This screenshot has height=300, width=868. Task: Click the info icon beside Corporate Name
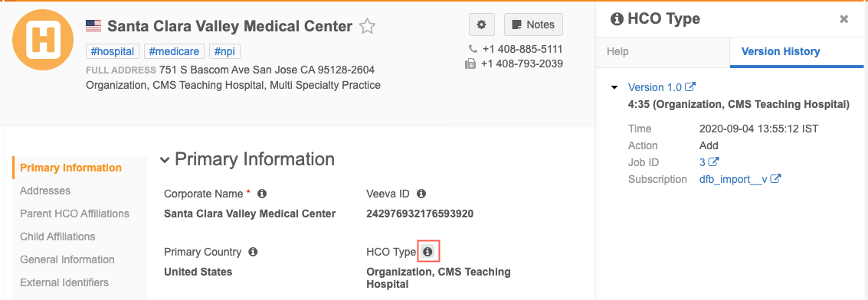click(262, 194)
